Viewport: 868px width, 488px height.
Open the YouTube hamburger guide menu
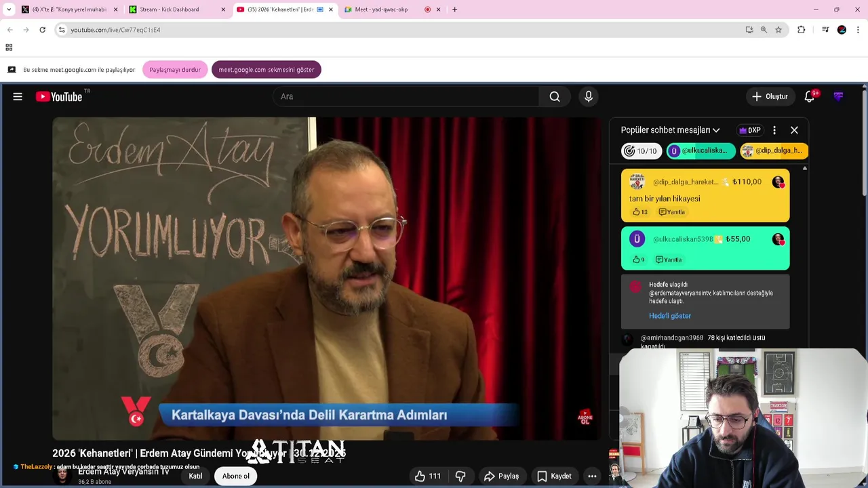(x=18, y=97)
